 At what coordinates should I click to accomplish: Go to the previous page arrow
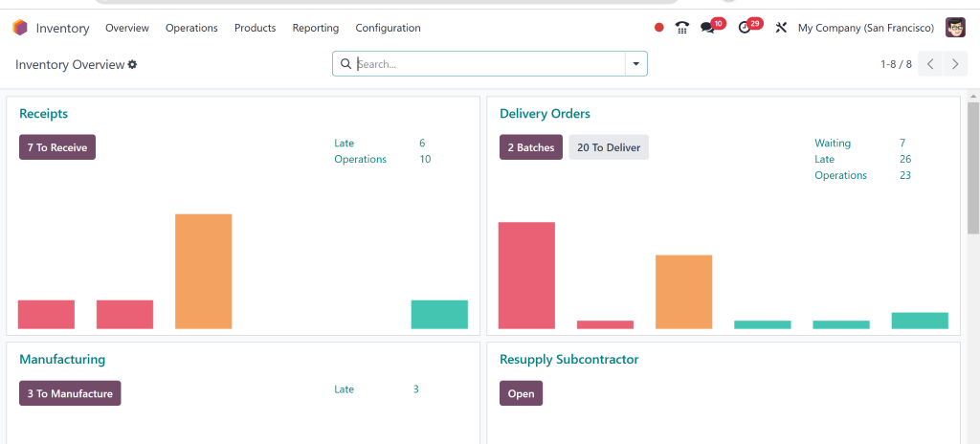(x=930, y=64)
